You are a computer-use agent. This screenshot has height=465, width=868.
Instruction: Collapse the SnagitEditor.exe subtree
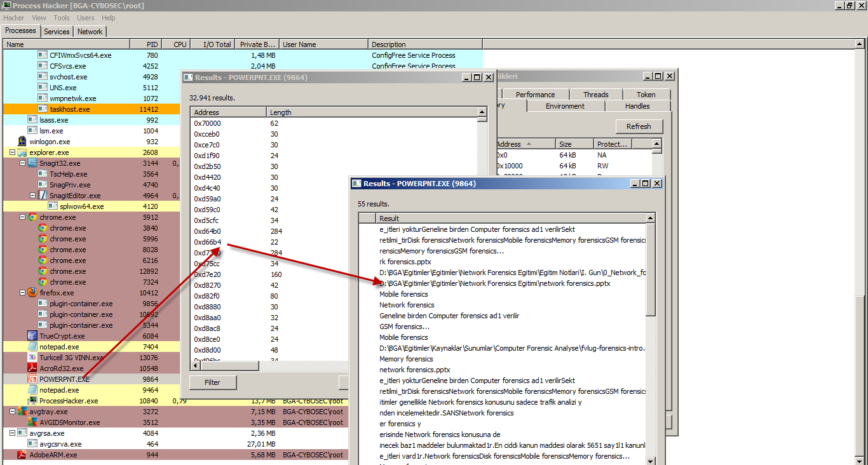coord(32,196)
